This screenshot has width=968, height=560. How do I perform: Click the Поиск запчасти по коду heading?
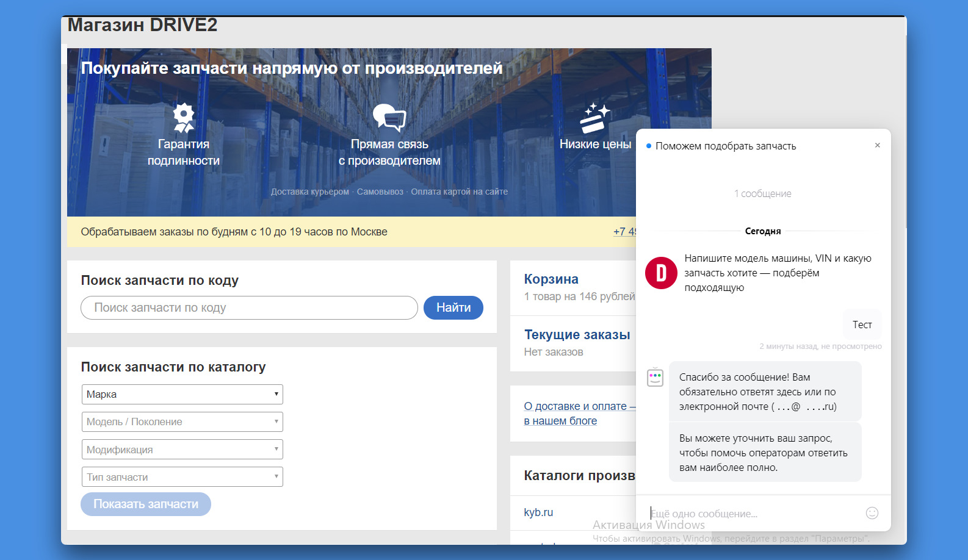[x=160, y=281]
